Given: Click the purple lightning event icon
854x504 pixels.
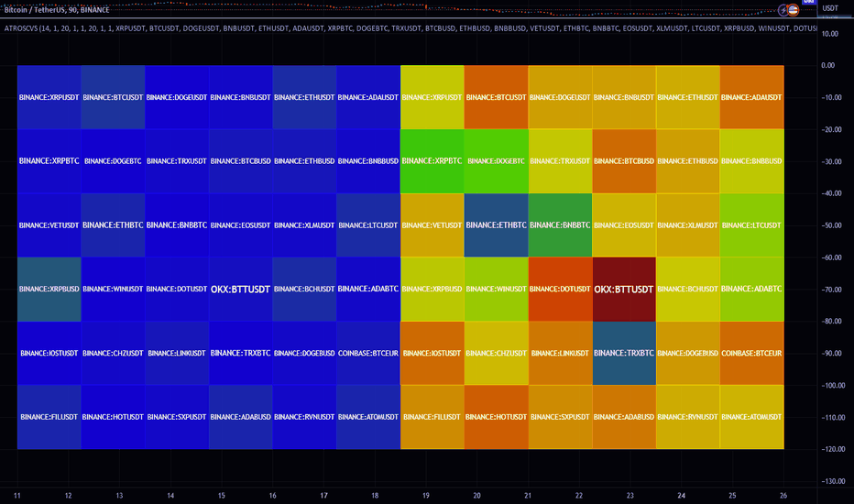Looking at the screenshot, I should coord(783,10).
